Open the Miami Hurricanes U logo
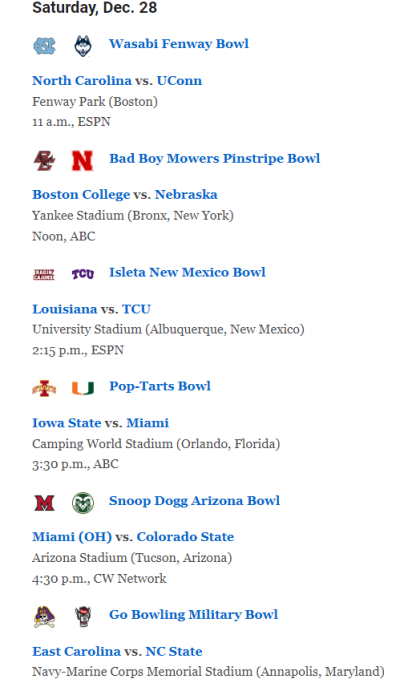The width and height of the screenshot is (400, 683). coord(83,388)
